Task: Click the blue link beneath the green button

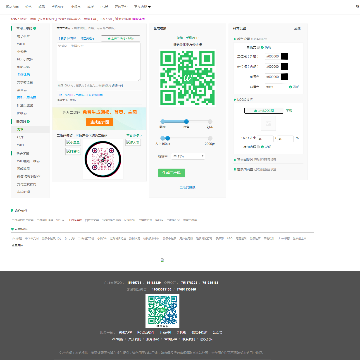Action: [187, 187]
